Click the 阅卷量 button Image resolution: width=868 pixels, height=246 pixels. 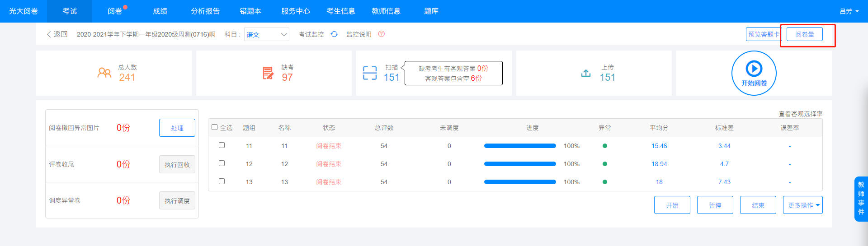point(805,34)
